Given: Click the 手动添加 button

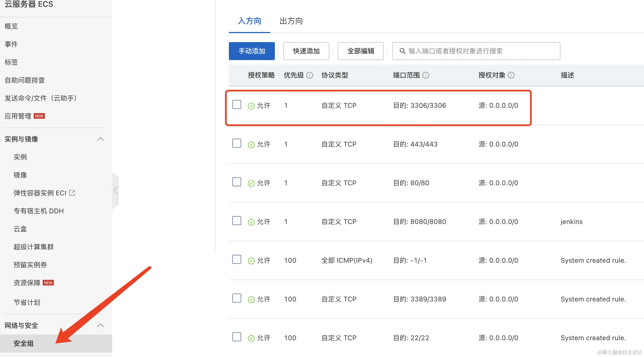Looking at the screenshot, I should click(252, 51).
